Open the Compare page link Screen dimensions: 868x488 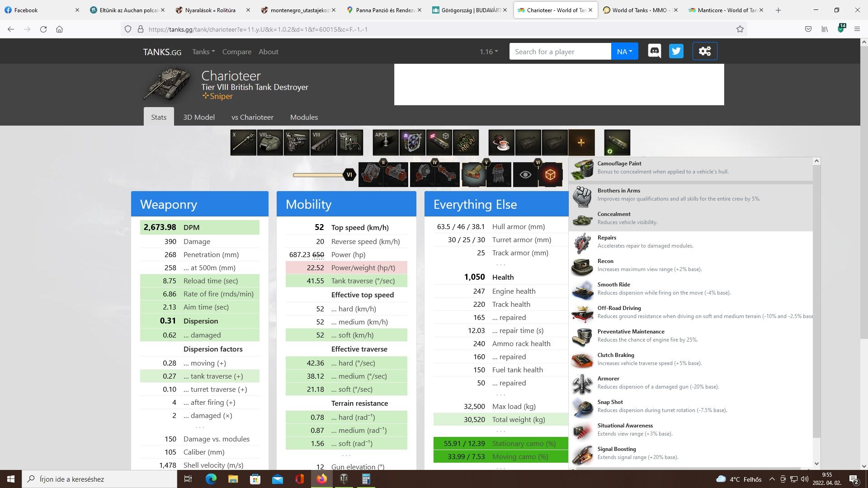click(x=236, y=52)
